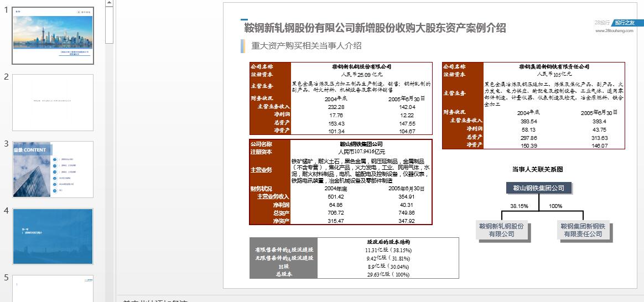Click the cell 9.42亿股 (31.81%)
This screenshot has width=644, height=302.
[x=388, y=258]
